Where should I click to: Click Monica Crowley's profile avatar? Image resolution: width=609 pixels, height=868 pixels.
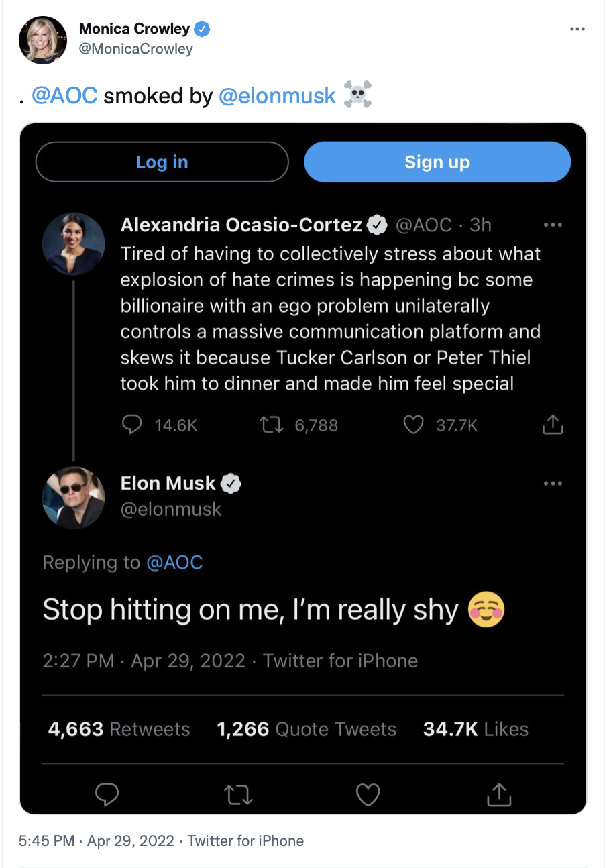(x=43, y=40)
